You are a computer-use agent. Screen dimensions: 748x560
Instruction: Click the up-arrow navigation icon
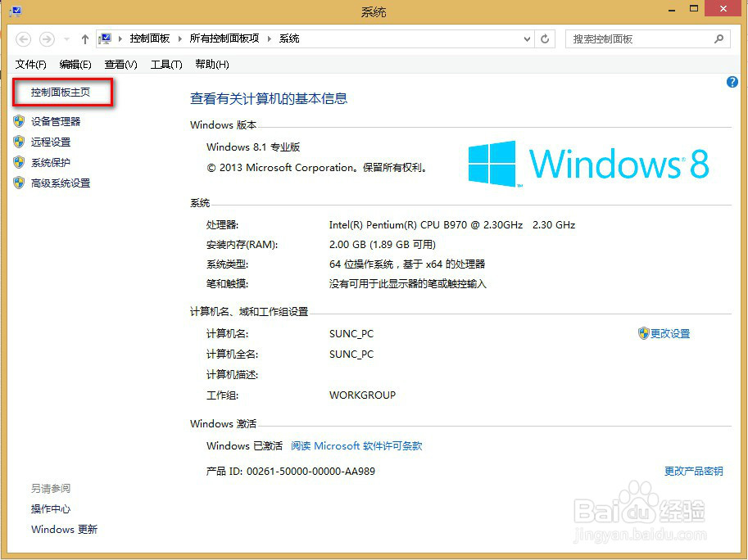tap(85, 38)
